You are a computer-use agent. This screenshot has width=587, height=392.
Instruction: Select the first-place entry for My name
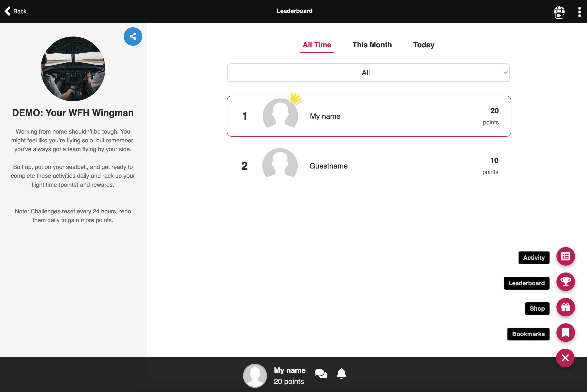[368, 116]
